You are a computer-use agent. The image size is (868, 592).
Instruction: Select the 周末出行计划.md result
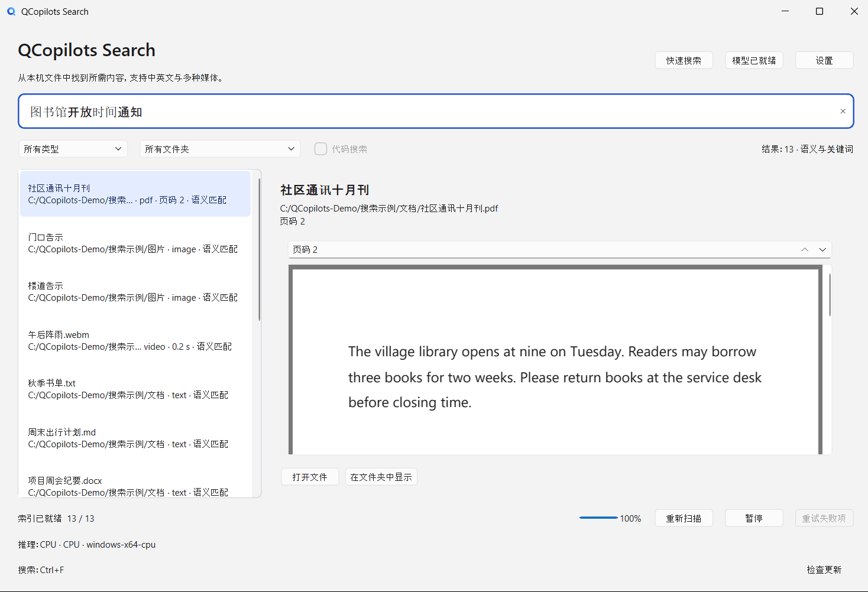(x=135, y=438)
